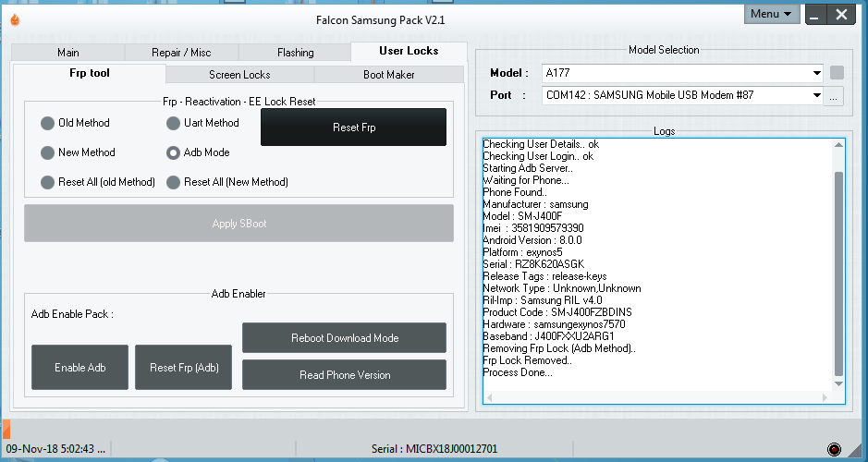Viewport: 868px width, 462px height.
Task: Click the red record icon in status bar
Action: (x=834, y=449)
